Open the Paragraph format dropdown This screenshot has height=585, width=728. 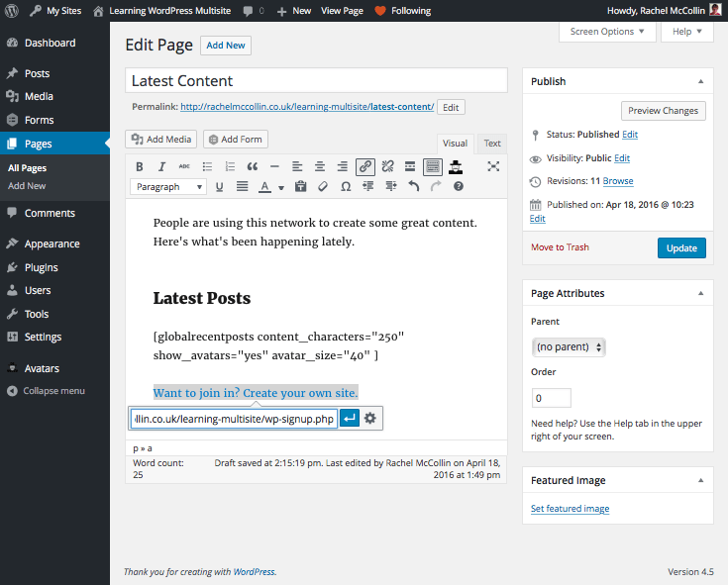[168, 187]
